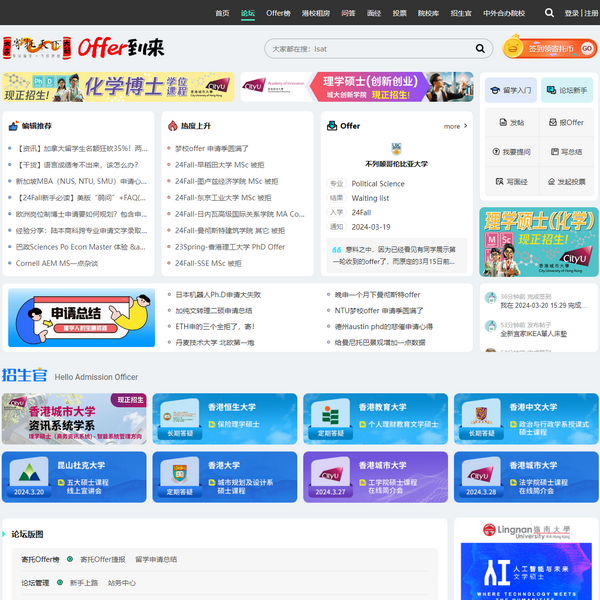Click the GO button on sign-in banner
Screen dimensions: 600x600
point(587,48)
